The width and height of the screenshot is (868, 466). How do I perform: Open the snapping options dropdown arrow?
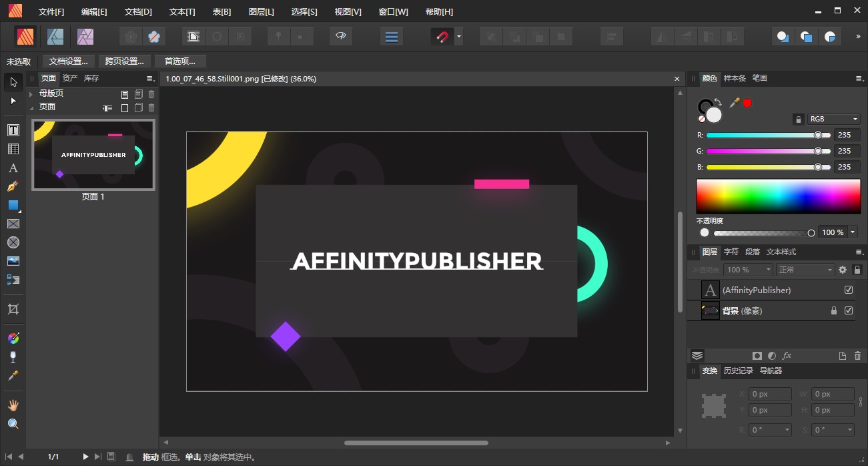coord(458,37)
